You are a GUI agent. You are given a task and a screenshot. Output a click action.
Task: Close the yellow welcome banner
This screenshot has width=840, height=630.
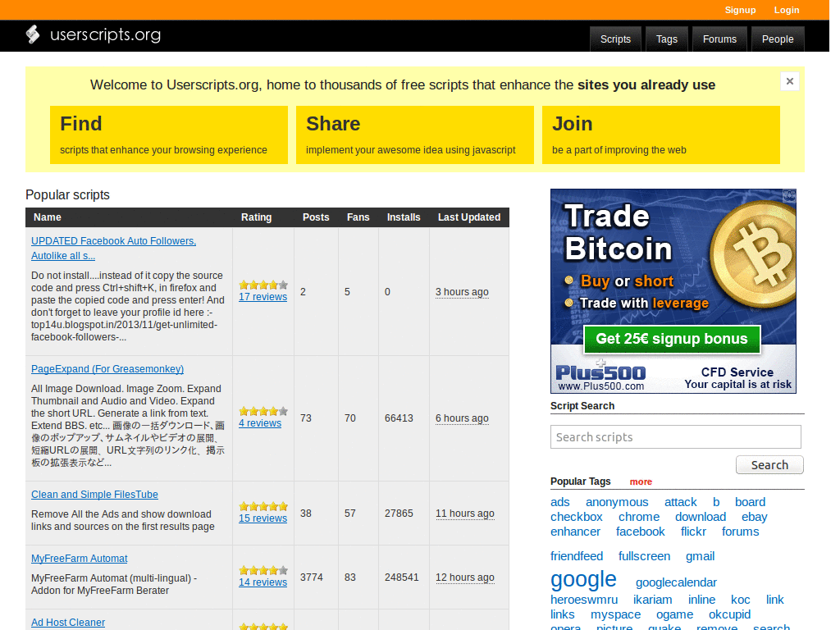pyautogui.click(x=790, y=81)
